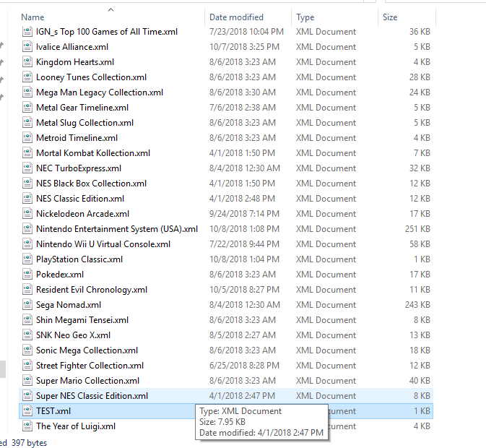
Task: Select the Nintendo Entertainment System (USA) file icon
Action: pos(27,229)
